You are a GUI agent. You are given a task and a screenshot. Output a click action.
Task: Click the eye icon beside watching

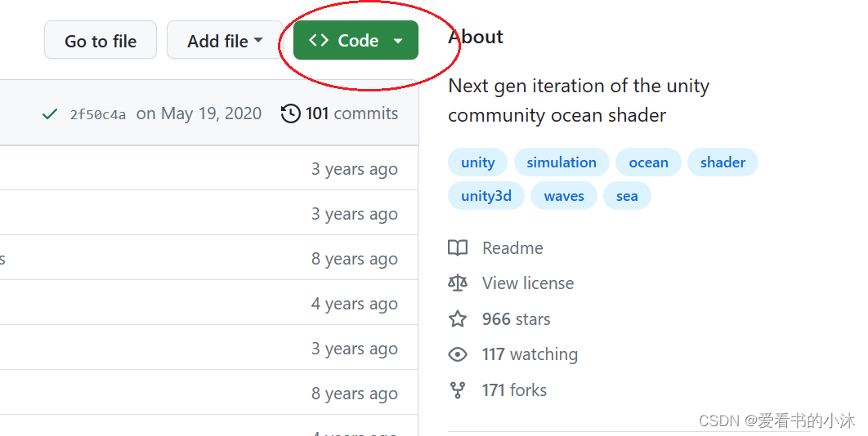click(458, 354)
